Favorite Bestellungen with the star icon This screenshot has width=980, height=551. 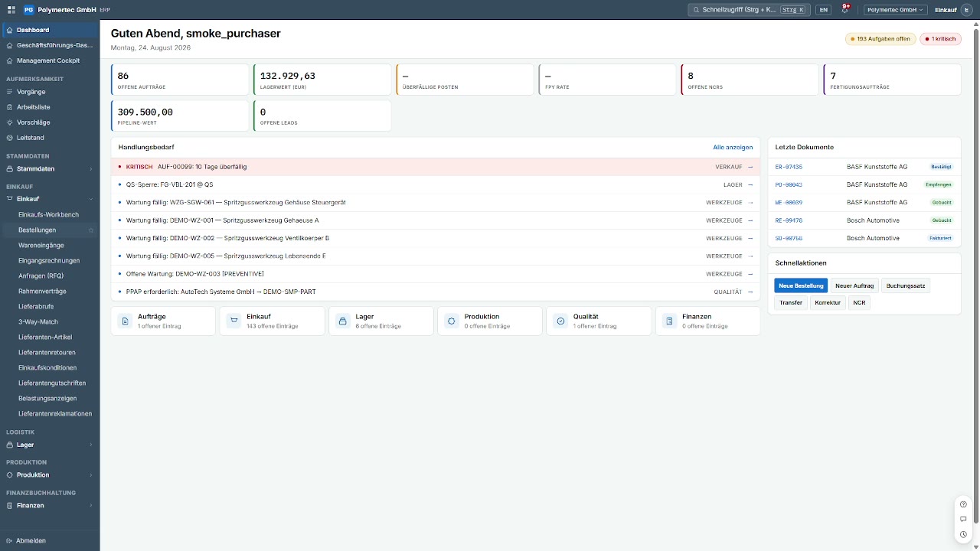(91, 230)
